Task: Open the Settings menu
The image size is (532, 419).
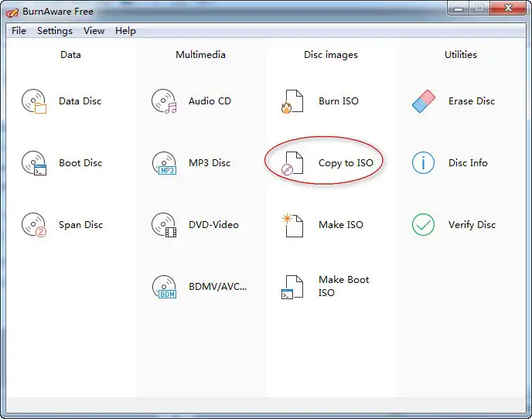Action: point(55,31)
